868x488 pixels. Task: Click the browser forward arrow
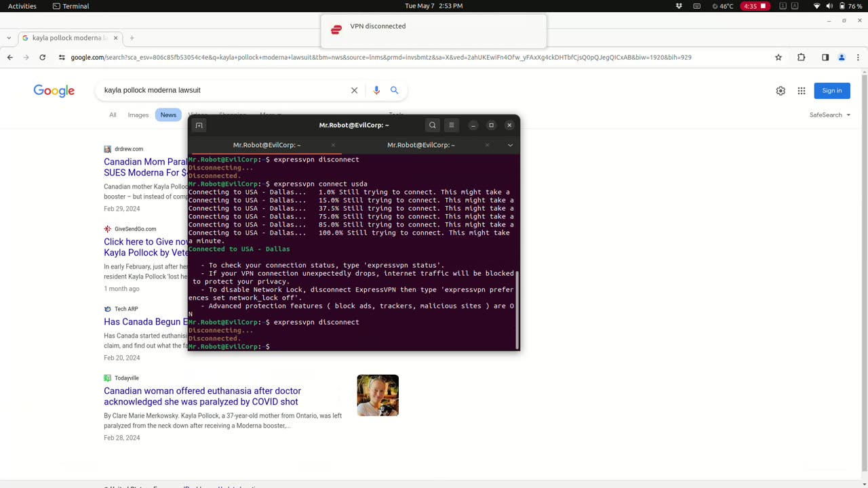[x=26, y=58]
